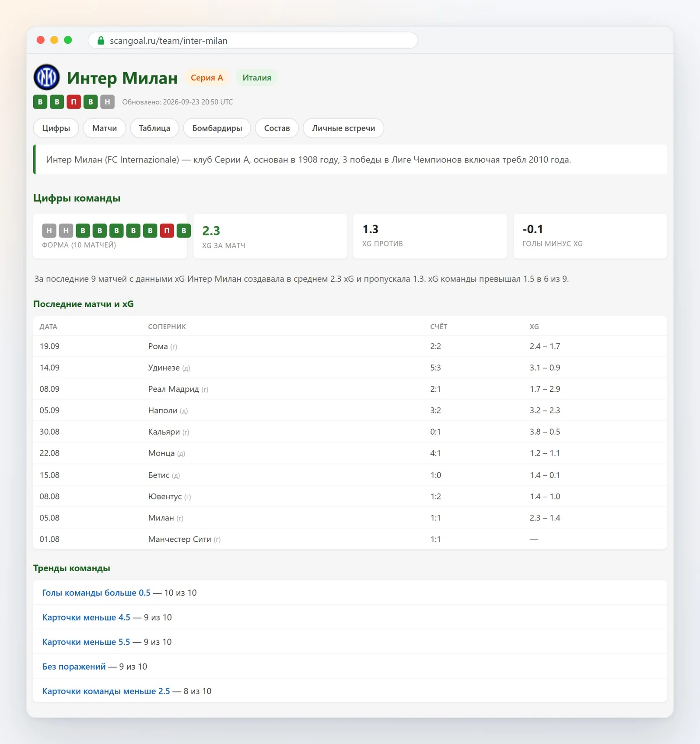Click the 14.09 date cell
Screen dimensions: 700x744
click(49, 368)
